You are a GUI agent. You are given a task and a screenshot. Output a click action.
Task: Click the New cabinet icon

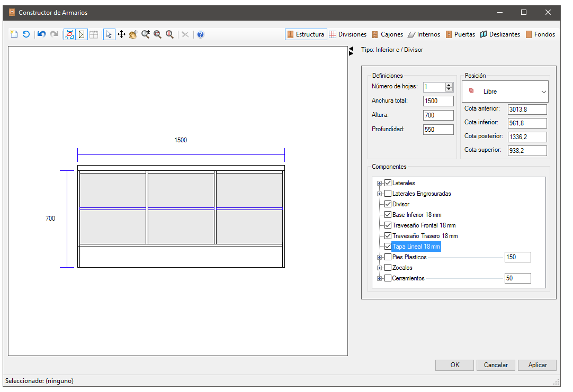click(14, 34)
